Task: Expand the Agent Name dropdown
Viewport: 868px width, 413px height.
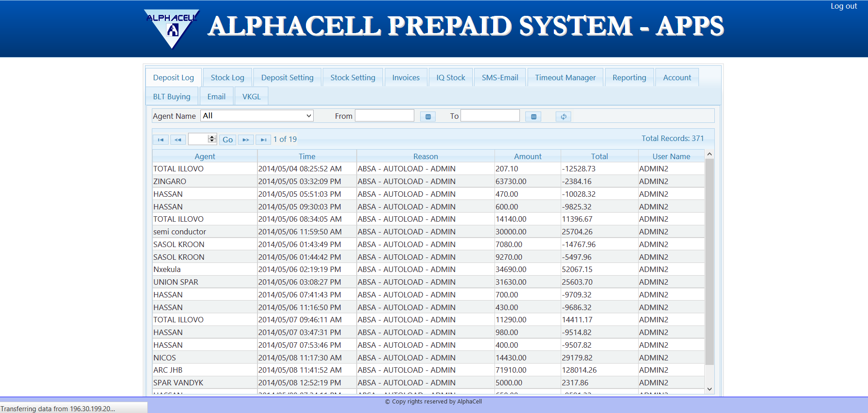Action: click(257, 116)
